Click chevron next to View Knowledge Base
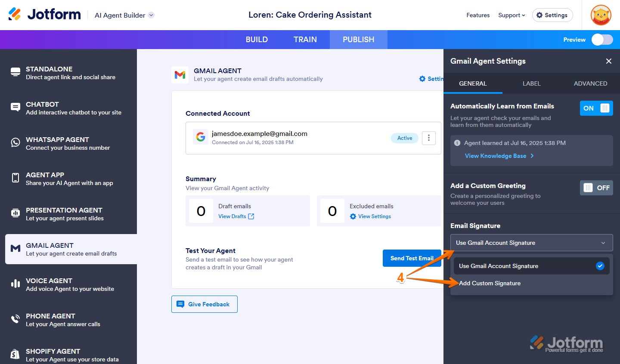This screenshot has height=364, width=620. tap(532, 156)
